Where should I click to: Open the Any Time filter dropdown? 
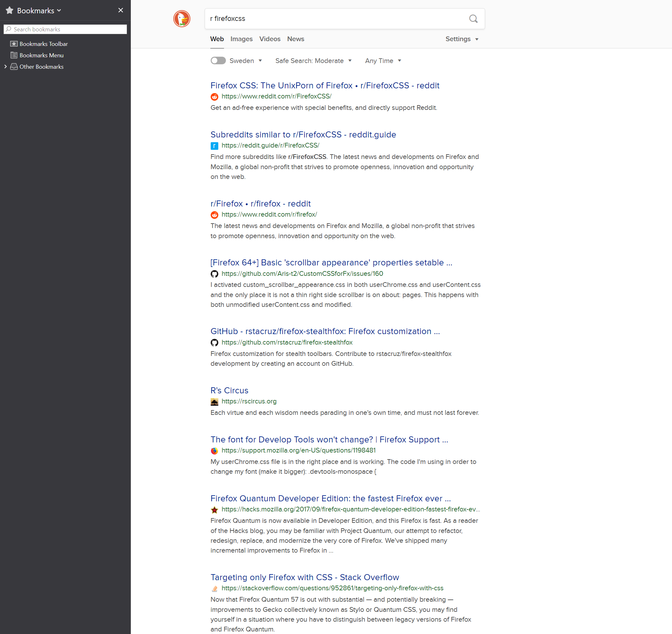[x=383, y=61]
